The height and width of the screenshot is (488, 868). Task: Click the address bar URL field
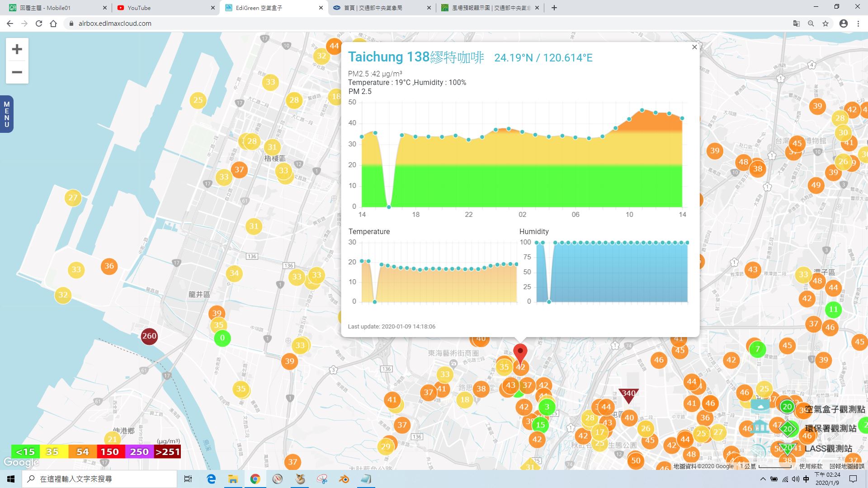click(425, 23)
